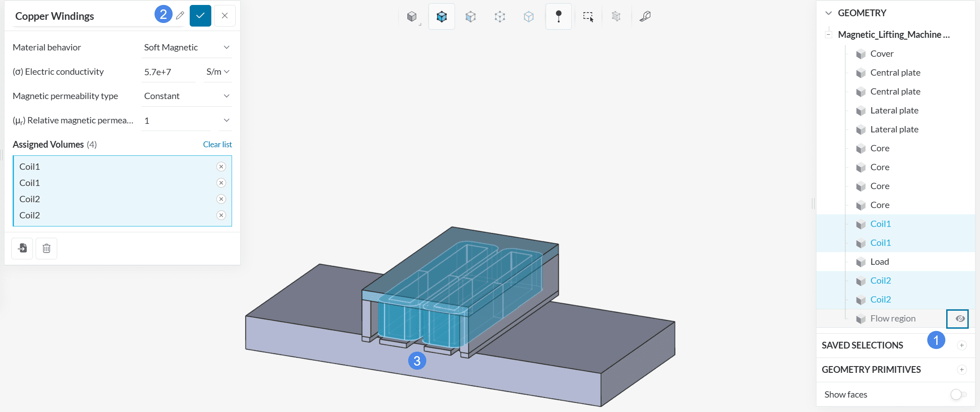Delete the Copper Windings material

pos(46,248)
